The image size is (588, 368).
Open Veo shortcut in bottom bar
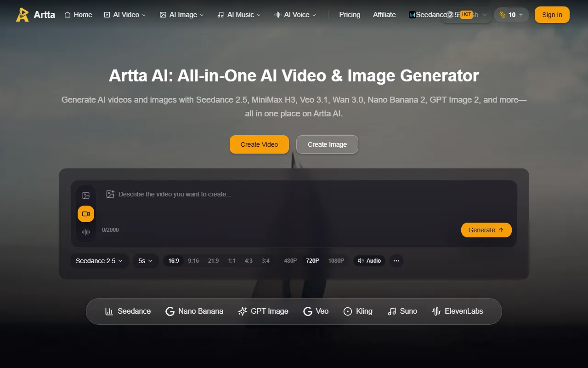(x=316, y=311)
